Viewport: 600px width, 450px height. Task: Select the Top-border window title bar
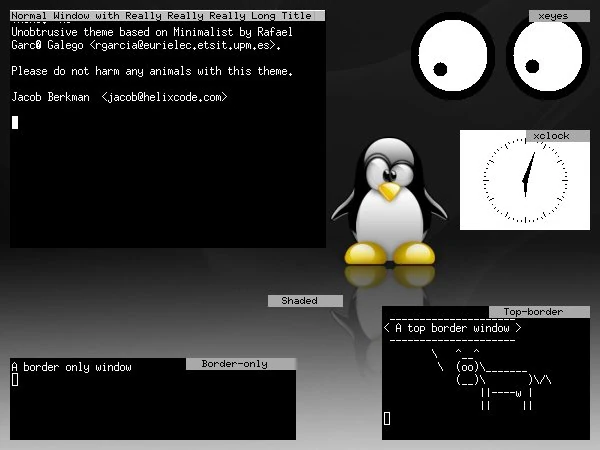coord(539,312)
